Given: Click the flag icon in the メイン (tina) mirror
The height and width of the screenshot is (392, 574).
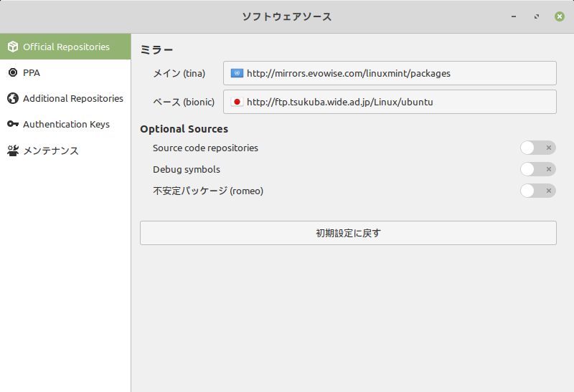Looking at the screenshot, I should click(237, 73).
